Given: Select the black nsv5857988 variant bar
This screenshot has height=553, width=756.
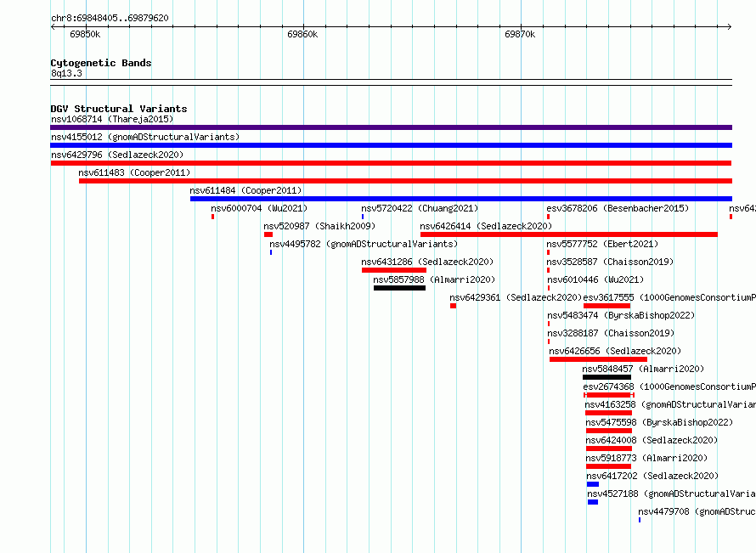Looking at the screenshot, I should click(400, 288).
